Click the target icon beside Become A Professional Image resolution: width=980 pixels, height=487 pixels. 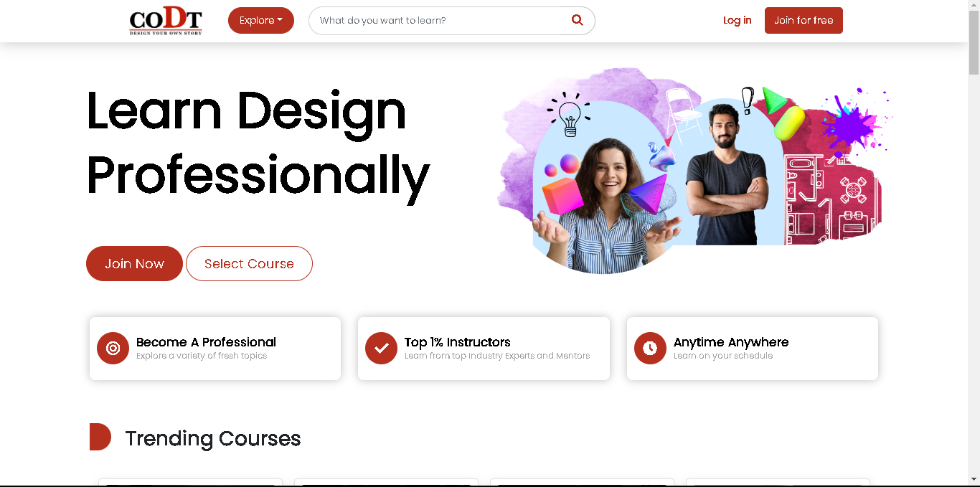(x=113, y=348)
